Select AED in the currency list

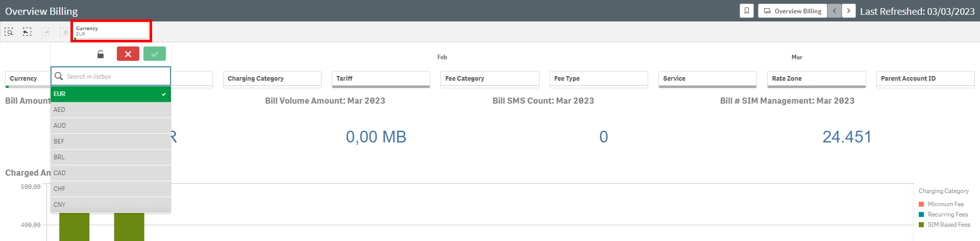110,110
